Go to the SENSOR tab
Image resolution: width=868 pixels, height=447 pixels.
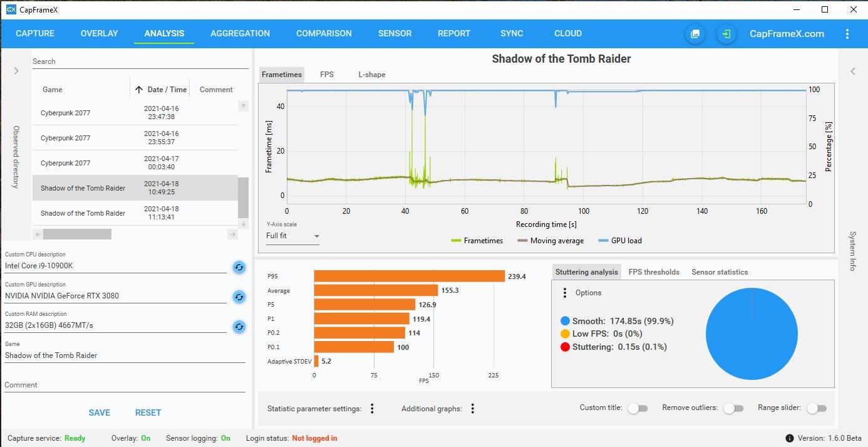tap(395, 33)
